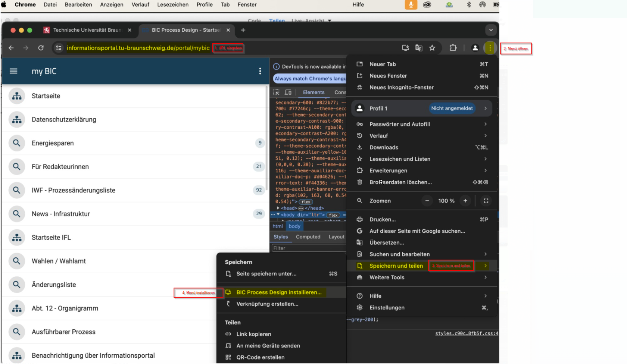Open Lesezeichen in macOS menu bar

[x=173, y=4]
